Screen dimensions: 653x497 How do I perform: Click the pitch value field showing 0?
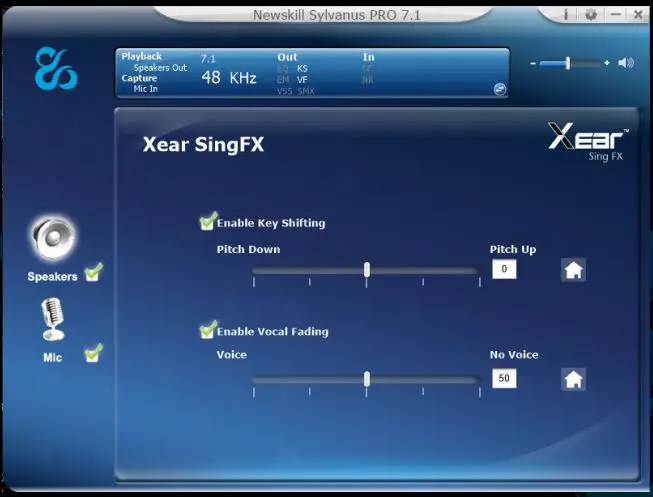tap(504, 269)
